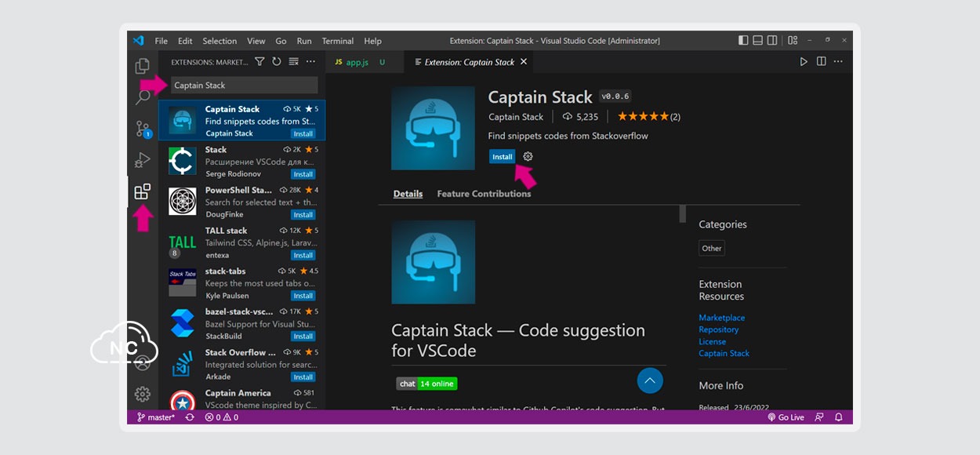Click the five-star rating on the detail page
Image resolution: width=980 pixels, height=455 pixels.
[x=643, y=117]
